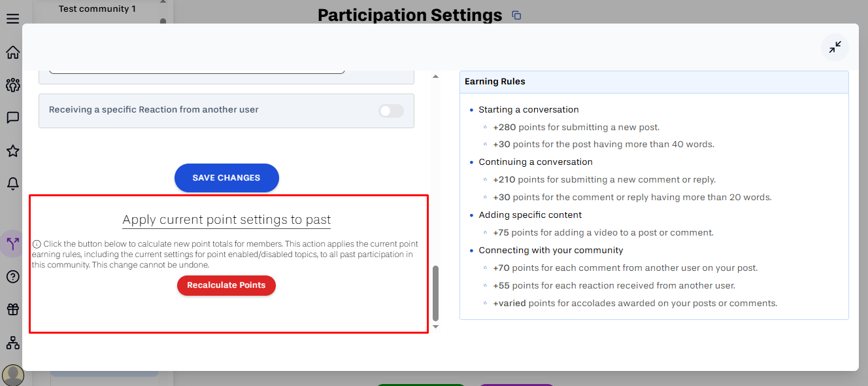Viewport: 868px width, 386px height.
Task: Click the scrollbar down arrow in settings panel
Action: pyautogui.click(x=436, y=326)
